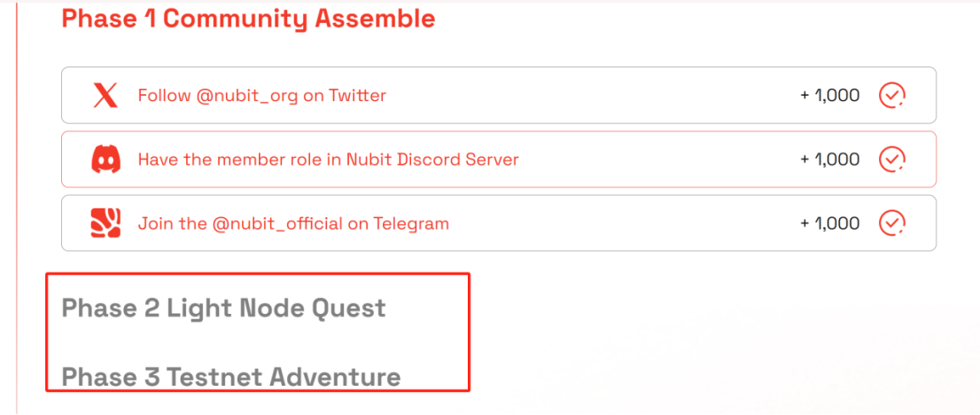Expand the Phase 2 Light Node Quest section
Viewport: 980px width, 415px height.
point(224,308)
